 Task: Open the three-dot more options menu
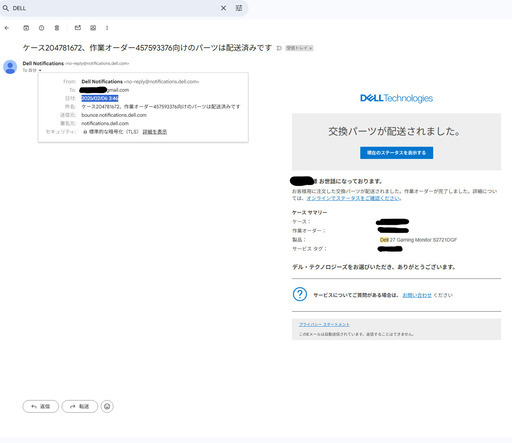pyautogui.click(x=107, y=28)
